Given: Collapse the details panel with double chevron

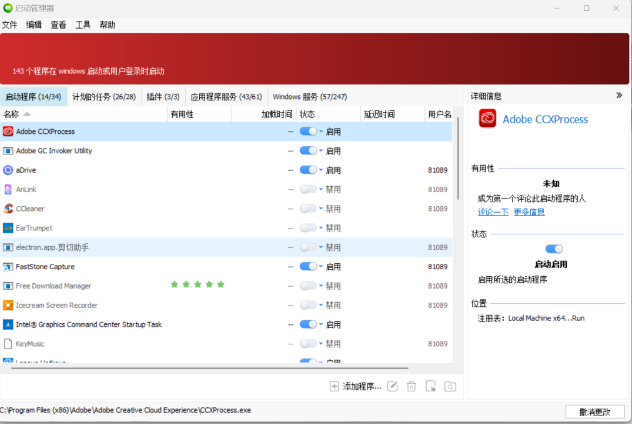Looking at the screenshot, I should click(619, 96).
